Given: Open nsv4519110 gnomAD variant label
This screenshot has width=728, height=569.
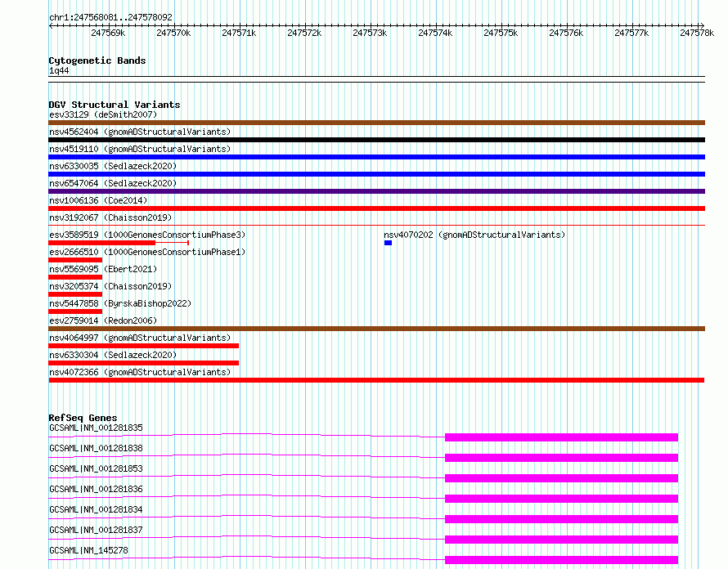Looking at the screenshot, I should point(140,149).
